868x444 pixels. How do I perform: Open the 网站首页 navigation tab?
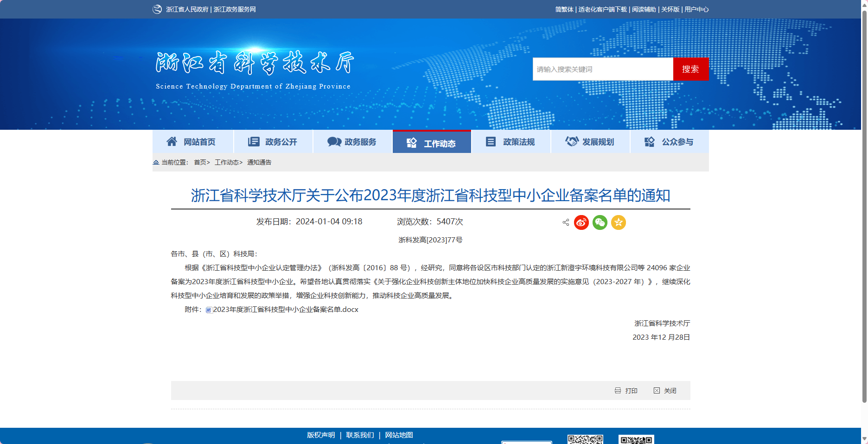pyautogui.click(x=193, y=141)
